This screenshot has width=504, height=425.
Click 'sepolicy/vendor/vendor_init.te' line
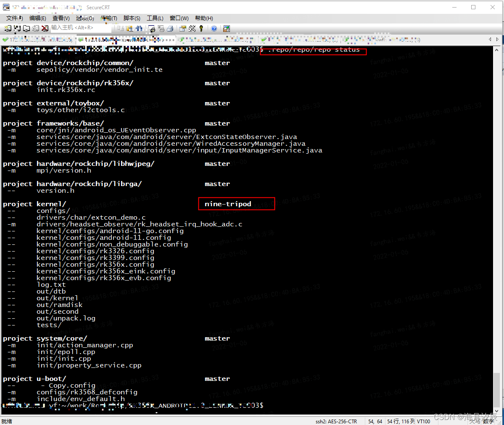pos(99,70)
